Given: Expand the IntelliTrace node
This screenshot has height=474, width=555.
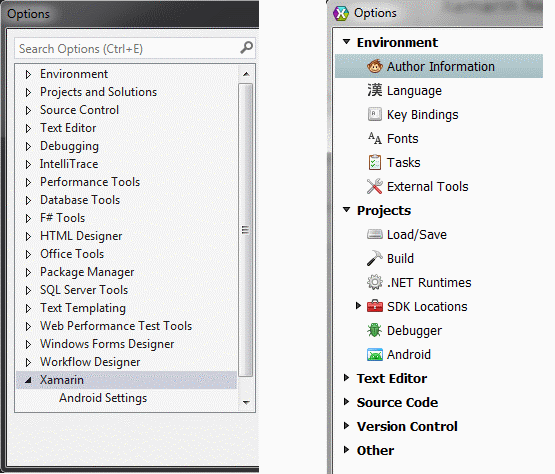Looking at the screenshot, I should pyautogui.click(x=28, y=164).
